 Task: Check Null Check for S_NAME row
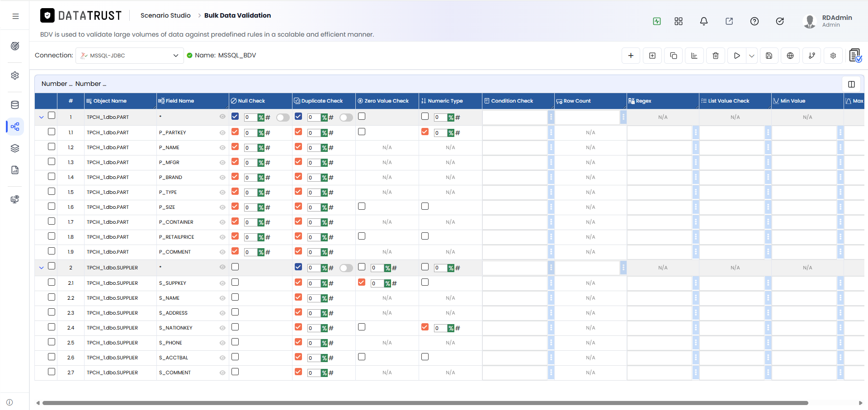click(235, 297)
